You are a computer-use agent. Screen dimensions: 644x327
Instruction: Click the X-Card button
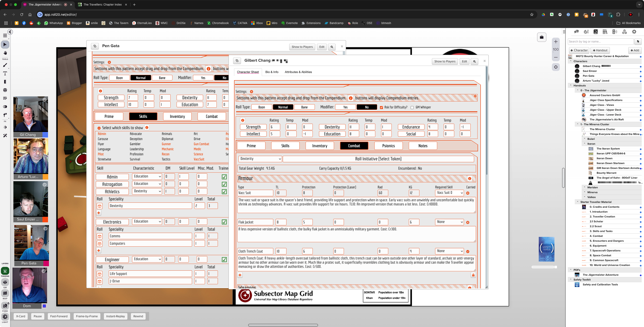click(21, 316)
